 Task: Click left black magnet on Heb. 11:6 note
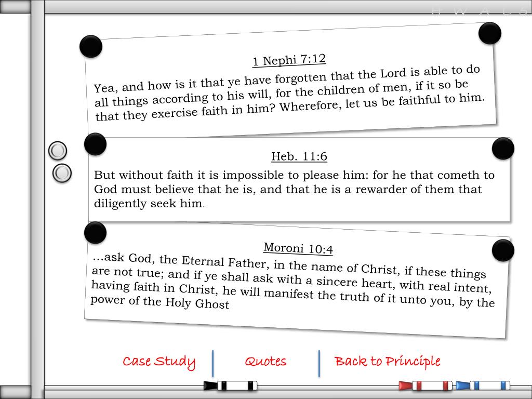pyautogui.click(x=96, y=144)
